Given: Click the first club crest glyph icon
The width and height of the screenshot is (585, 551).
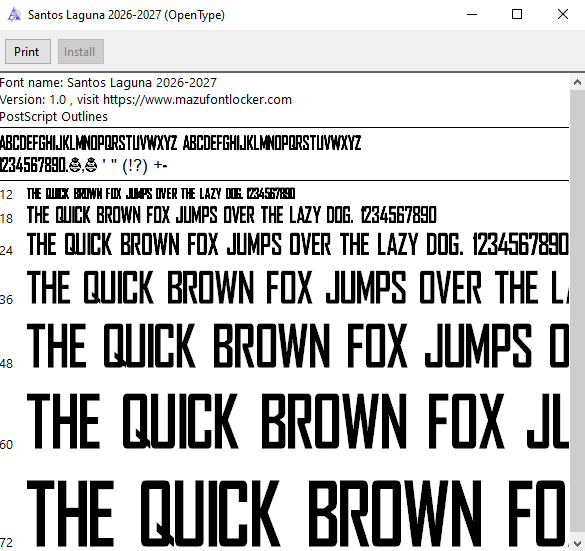Looking at the screenshot, I should [x=76, y=165].
